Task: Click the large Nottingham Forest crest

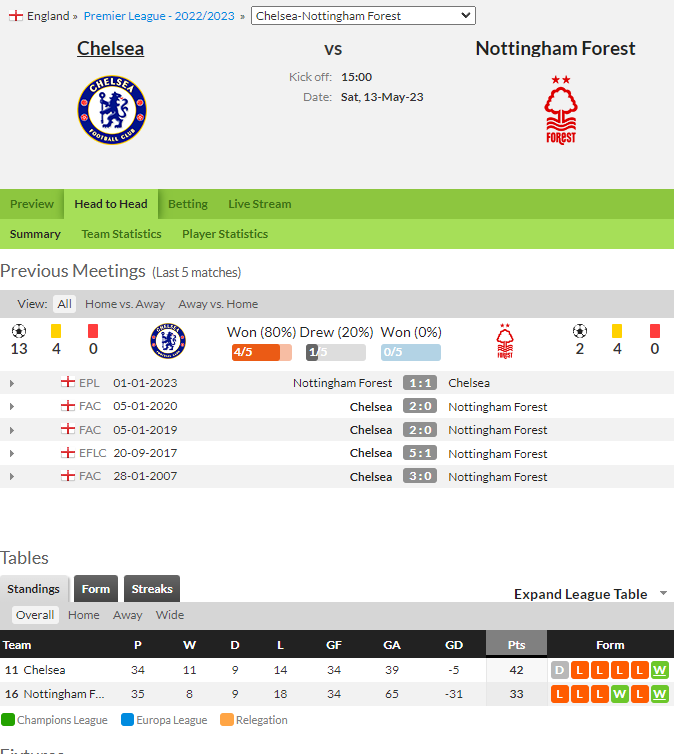Action: 561,110
